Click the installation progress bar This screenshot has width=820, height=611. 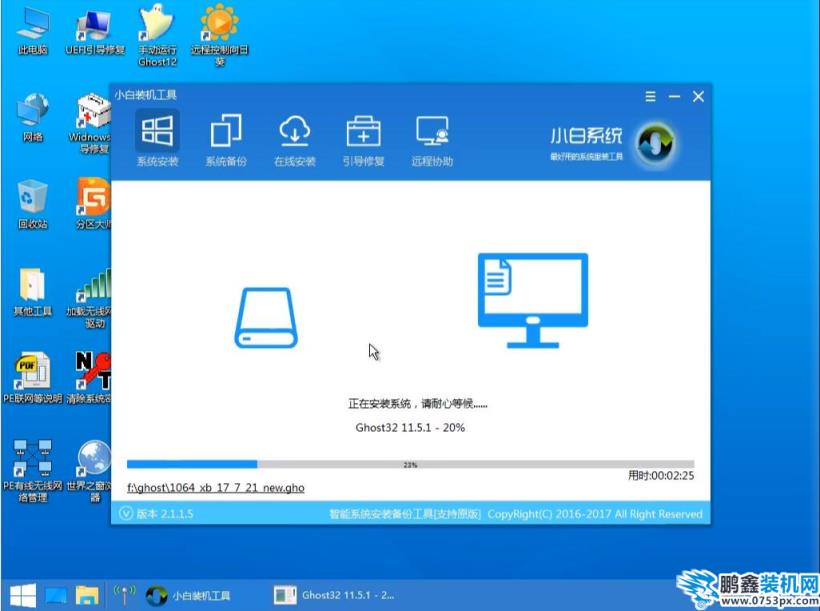[411, 464]
